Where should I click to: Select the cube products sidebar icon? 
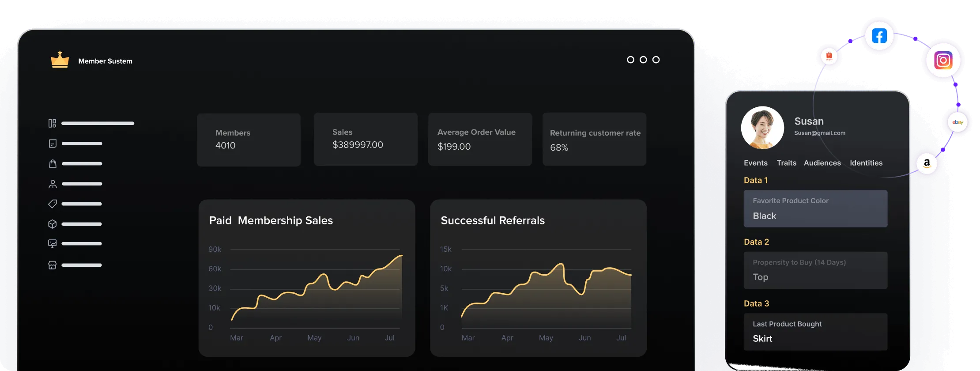tap(53, 224)
